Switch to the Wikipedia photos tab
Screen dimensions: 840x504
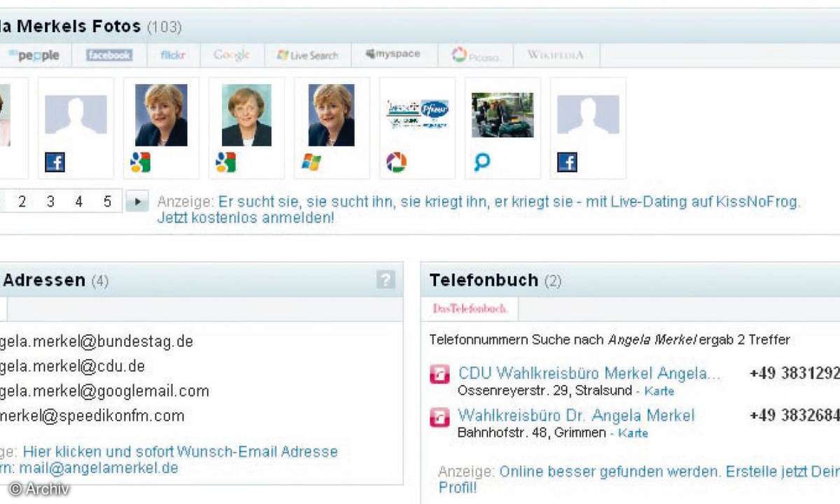[x=556, y=55]
